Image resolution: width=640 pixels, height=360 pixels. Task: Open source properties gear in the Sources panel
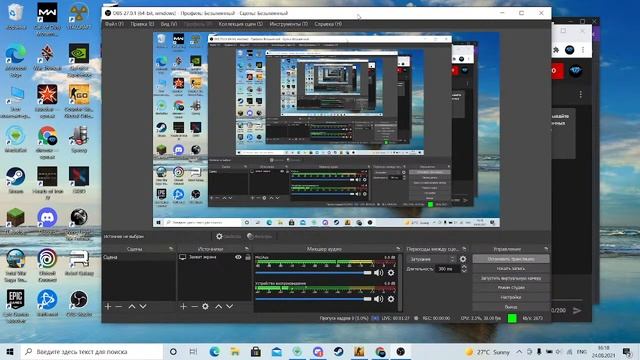205,306
